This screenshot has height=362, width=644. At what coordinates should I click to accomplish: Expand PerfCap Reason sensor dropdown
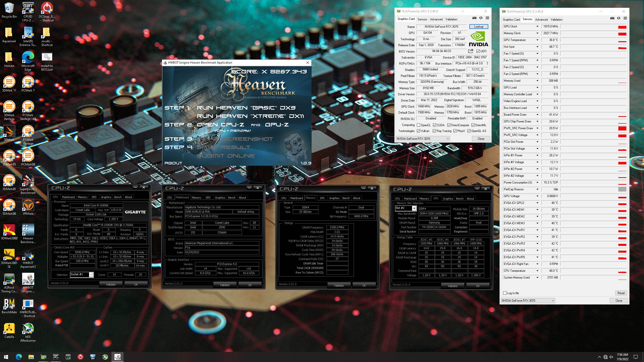pos(537,189)
